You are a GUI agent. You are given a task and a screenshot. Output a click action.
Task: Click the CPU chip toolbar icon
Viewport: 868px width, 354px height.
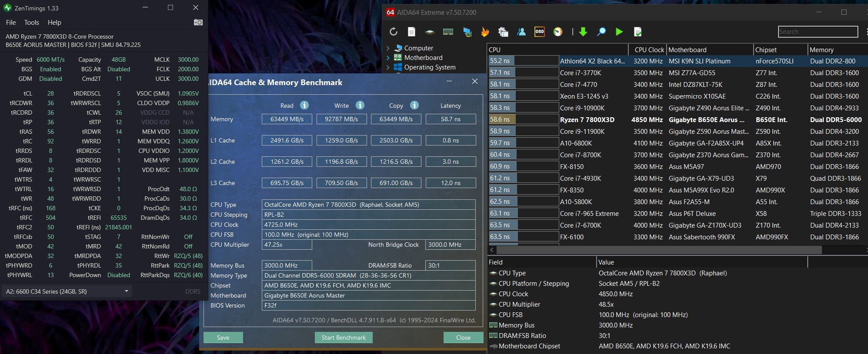coord(430,32)
